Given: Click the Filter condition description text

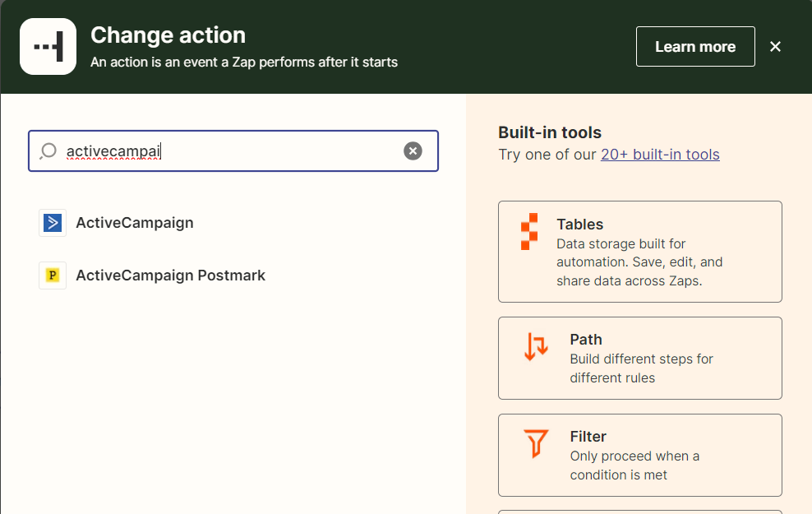Looking at the screenshot, I should point(635,465).
